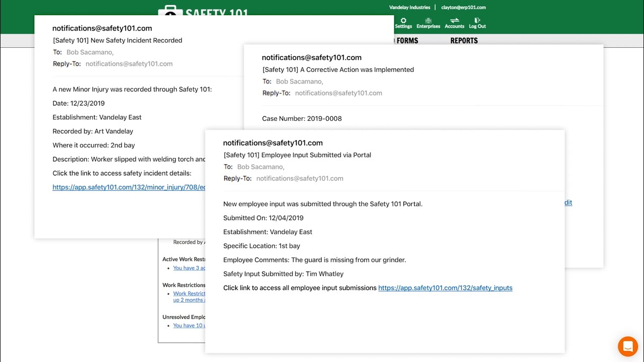Click Reply-To address in Corrective Action email
The height and width of the screenshot is (362, 644).
339,93
